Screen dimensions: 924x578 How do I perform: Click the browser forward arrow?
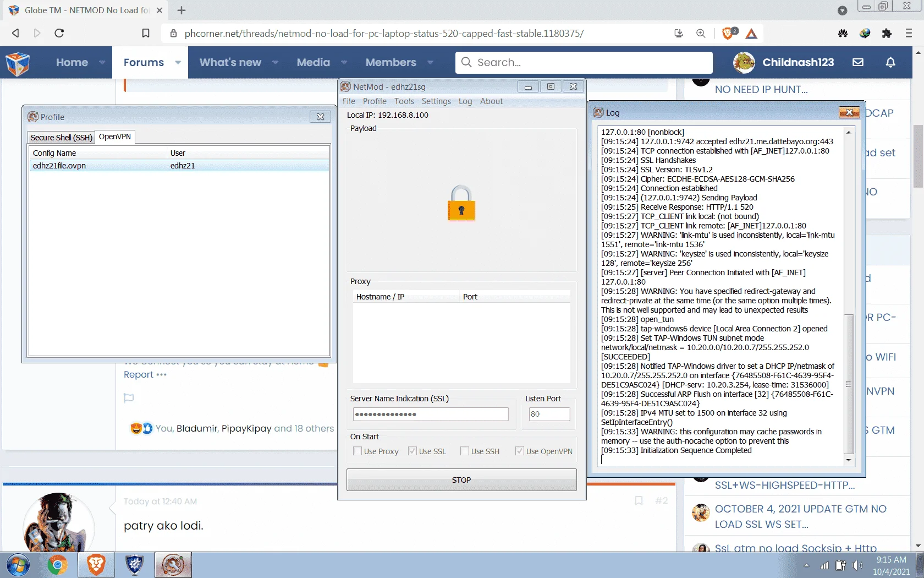point(37,33)
